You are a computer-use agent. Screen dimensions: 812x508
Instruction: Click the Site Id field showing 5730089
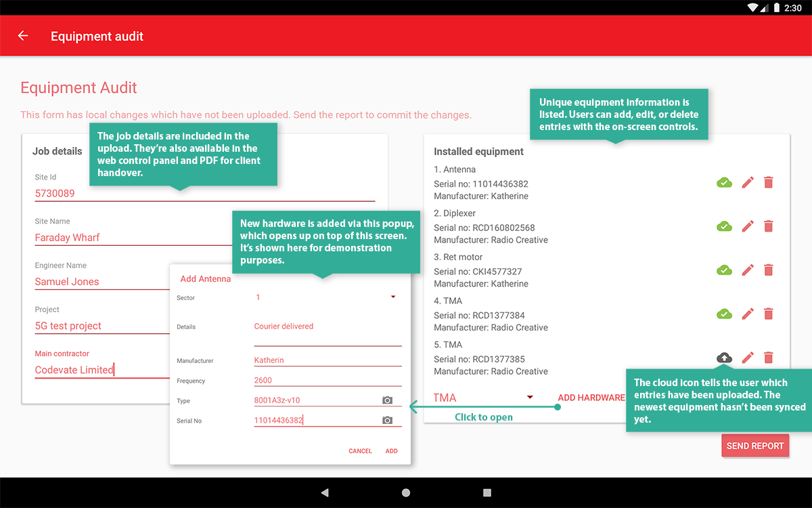[205, 194]
